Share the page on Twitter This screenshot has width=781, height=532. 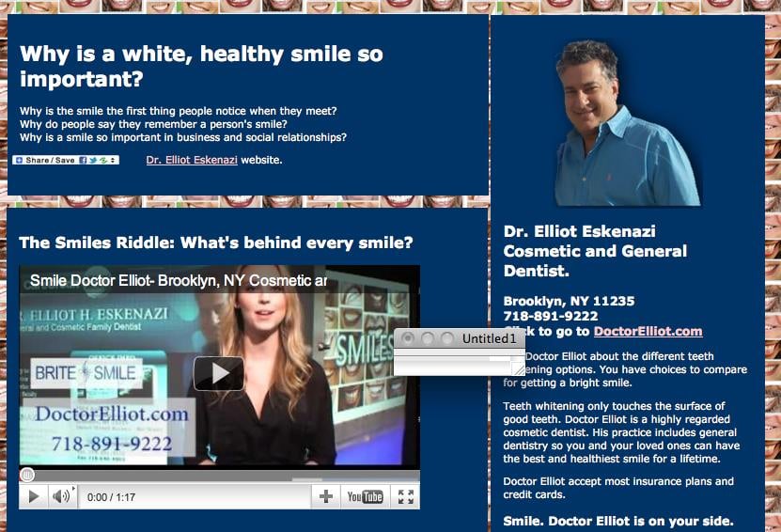(93, 160)
